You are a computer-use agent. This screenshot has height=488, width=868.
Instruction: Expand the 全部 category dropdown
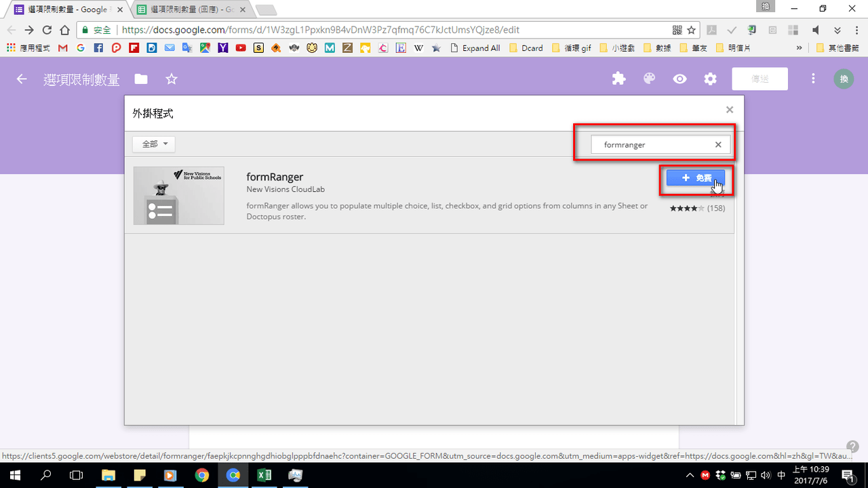pyautogui.click(x=154, y=144)
